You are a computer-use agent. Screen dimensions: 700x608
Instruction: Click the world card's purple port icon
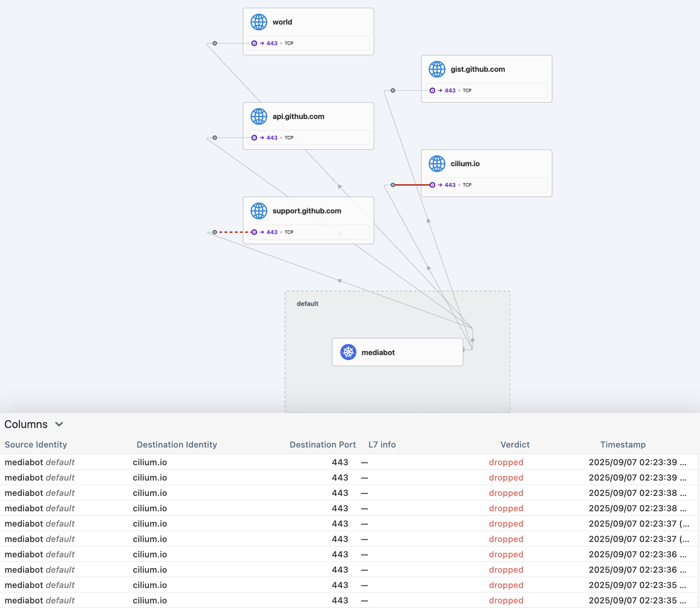[x=254, y=43]
